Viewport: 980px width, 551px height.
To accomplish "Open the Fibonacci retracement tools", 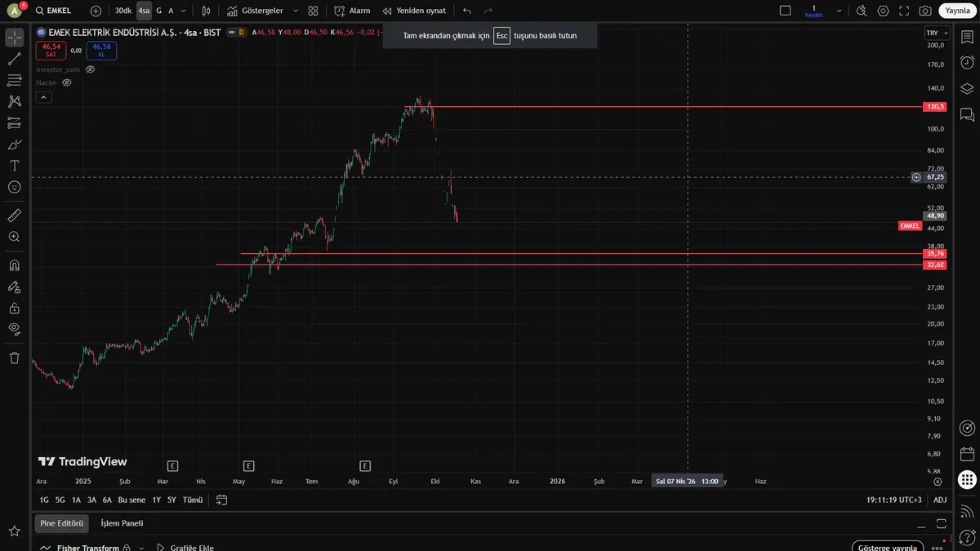I will (15, 80).
